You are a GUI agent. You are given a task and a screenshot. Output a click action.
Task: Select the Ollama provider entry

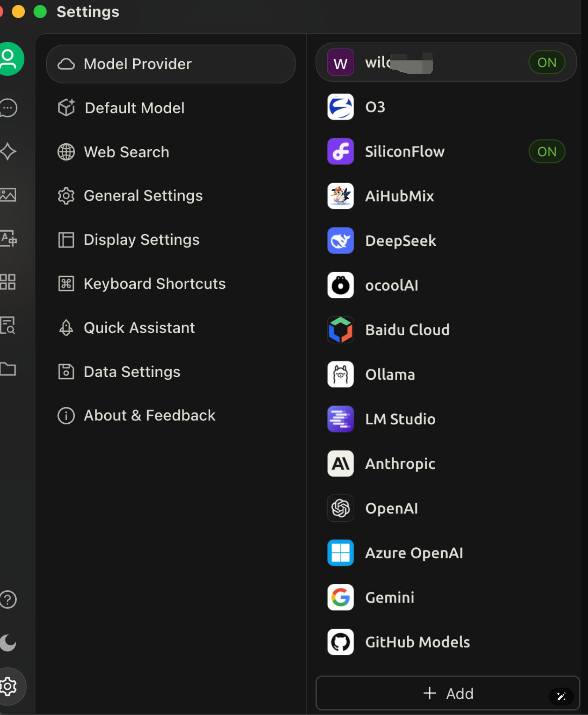point(390,375)
